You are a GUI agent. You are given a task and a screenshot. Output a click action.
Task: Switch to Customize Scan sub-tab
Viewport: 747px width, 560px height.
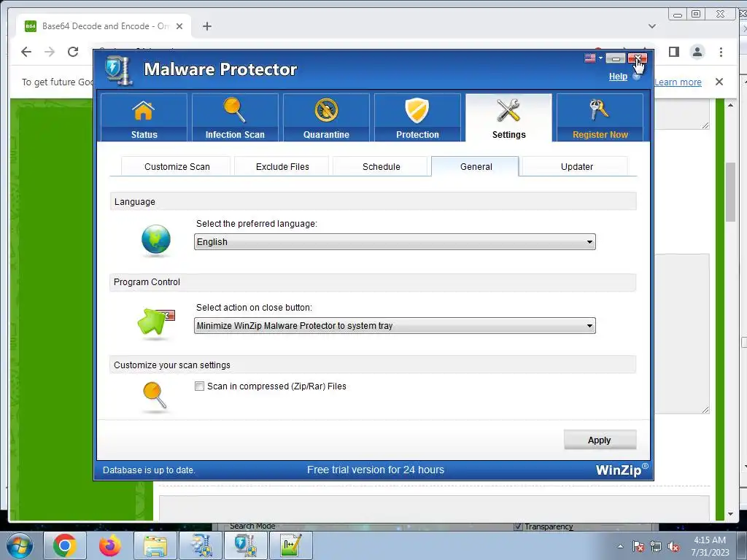coord(177,166)
